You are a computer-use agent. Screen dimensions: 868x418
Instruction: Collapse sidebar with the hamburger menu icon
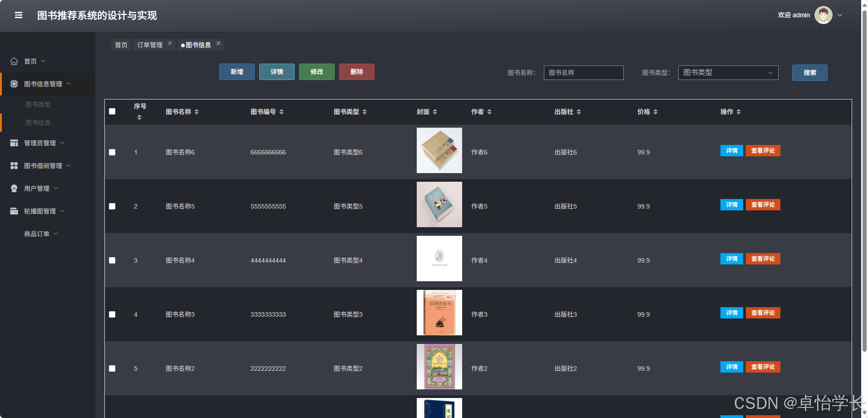click(19, 15)
